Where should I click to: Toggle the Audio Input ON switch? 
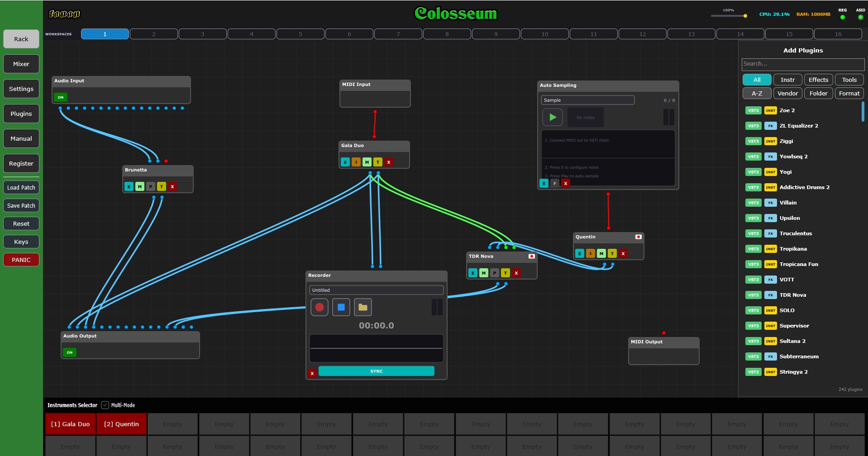61,97
